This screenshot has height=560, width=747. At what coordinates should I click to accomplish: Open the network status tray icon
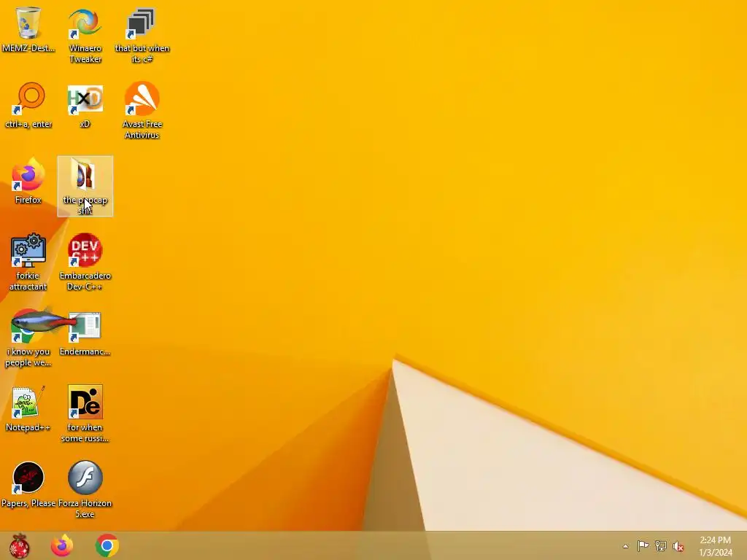[661, 546]
